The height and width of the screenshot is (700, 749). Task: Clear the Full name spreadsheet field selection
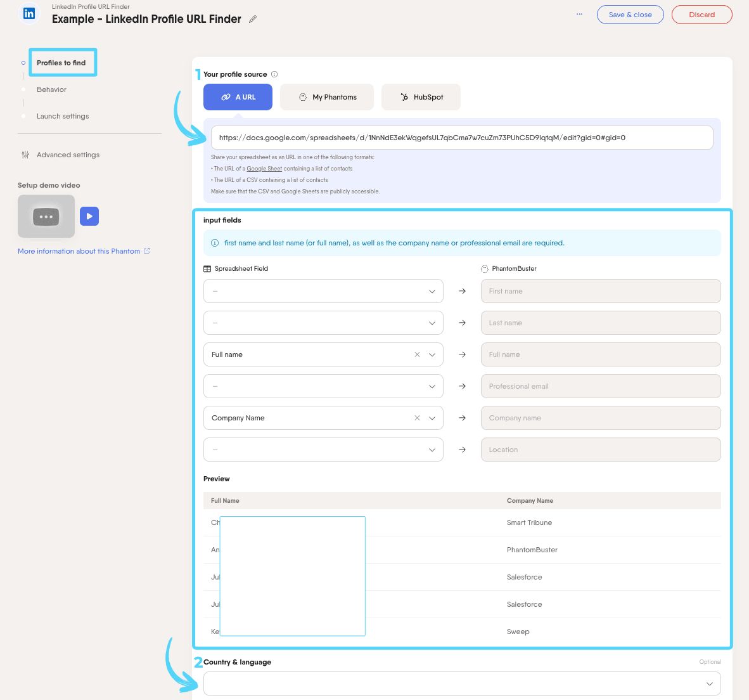coord(417,354)
